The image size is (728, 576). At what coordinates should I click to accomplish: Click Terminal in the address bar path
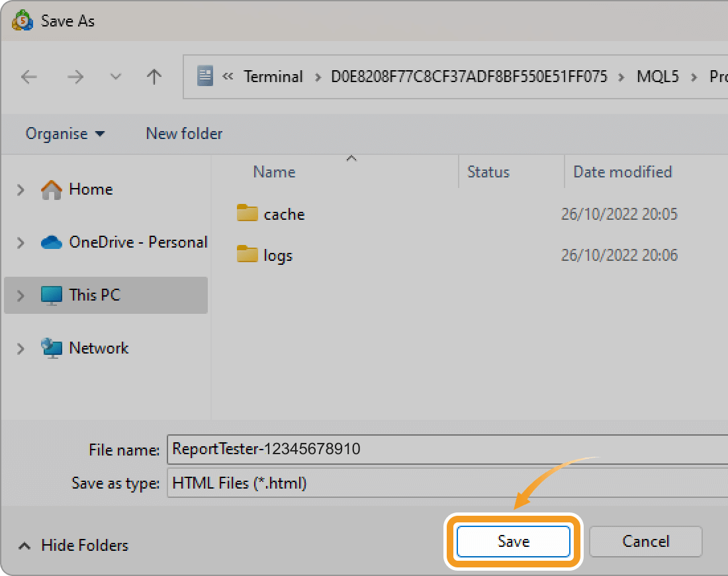coord(273,77)
